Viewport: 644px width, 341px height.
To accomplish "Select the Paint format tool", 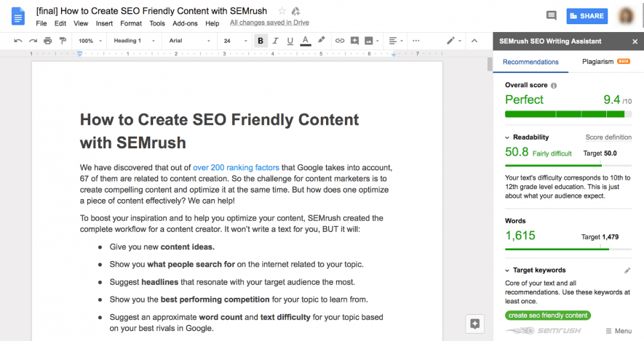I will pyautogui.click(x=62, y=41).
